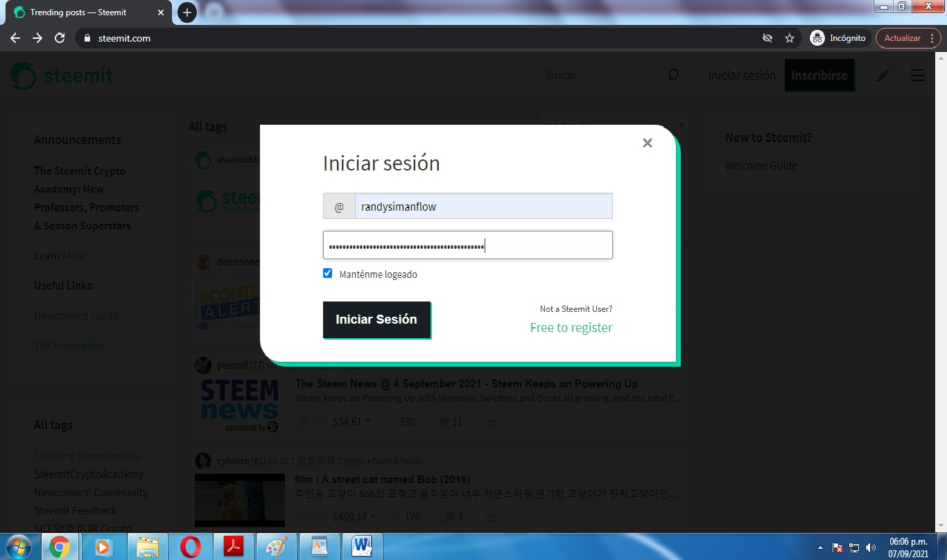Select the Trending posts — Steemit tab
This screenshot has width=947, height=560.
tap(89, 12)
